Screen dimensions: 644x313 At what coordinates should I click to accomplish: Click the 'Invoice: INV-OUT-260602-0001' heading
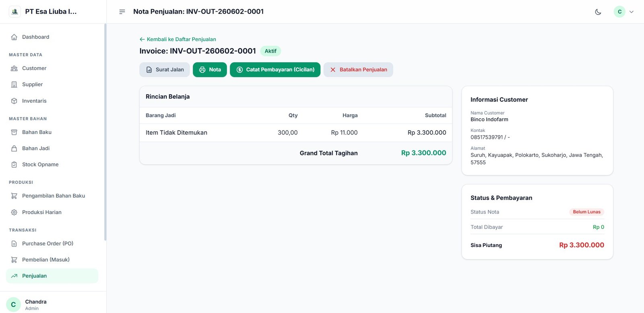198,51
